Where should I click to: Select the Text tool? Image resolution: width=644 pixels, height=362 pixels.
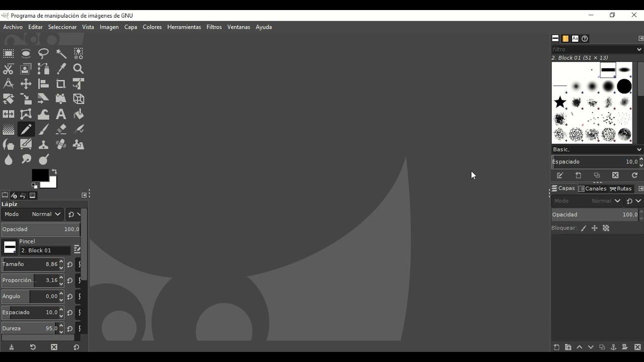(61, 114)
